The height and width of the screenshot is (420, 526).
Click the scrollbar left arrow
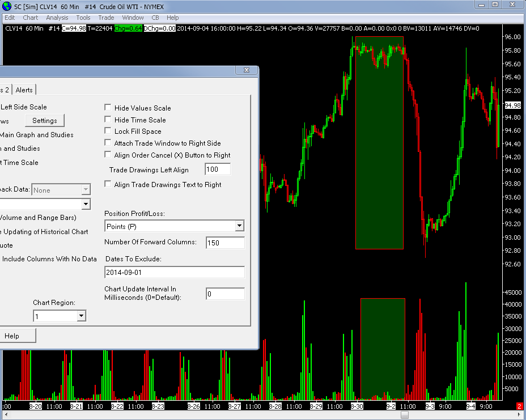tap(6, 415)
